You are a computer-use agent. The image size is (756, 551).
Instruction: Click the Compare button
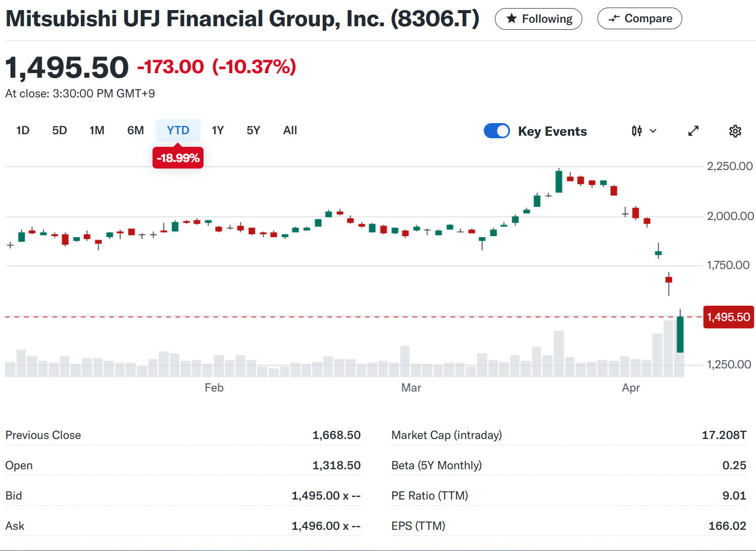[x=639, y=19]
